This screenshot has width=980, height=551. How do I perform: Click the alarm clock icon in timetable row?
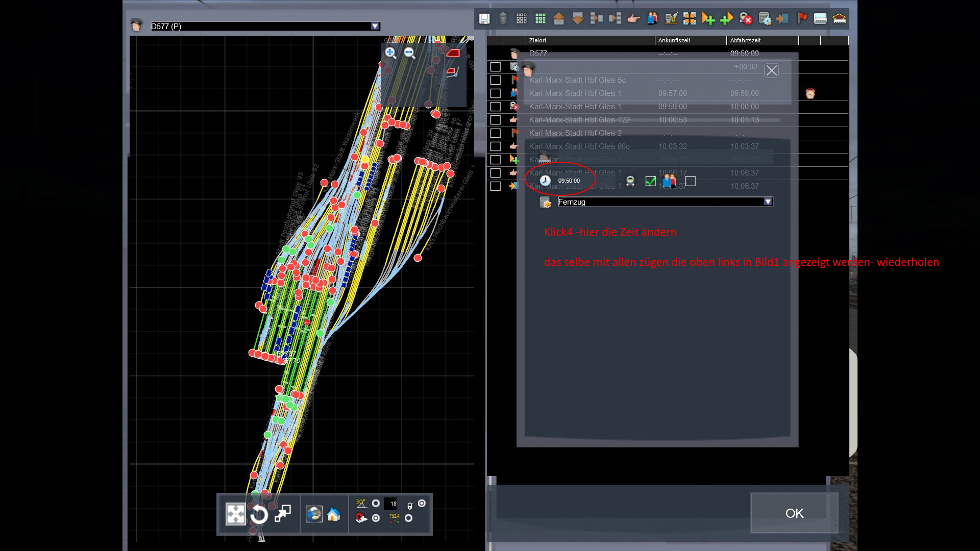pos(810,93)
